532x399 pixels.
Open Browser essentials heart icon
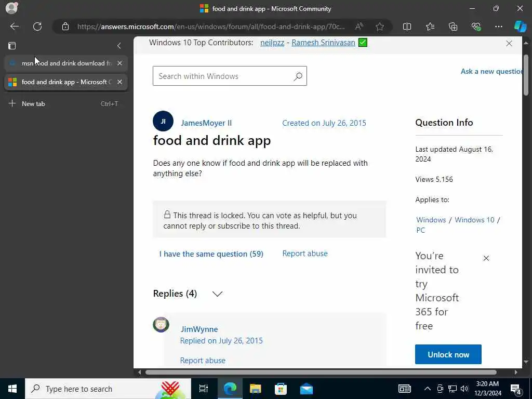[476, 26]
